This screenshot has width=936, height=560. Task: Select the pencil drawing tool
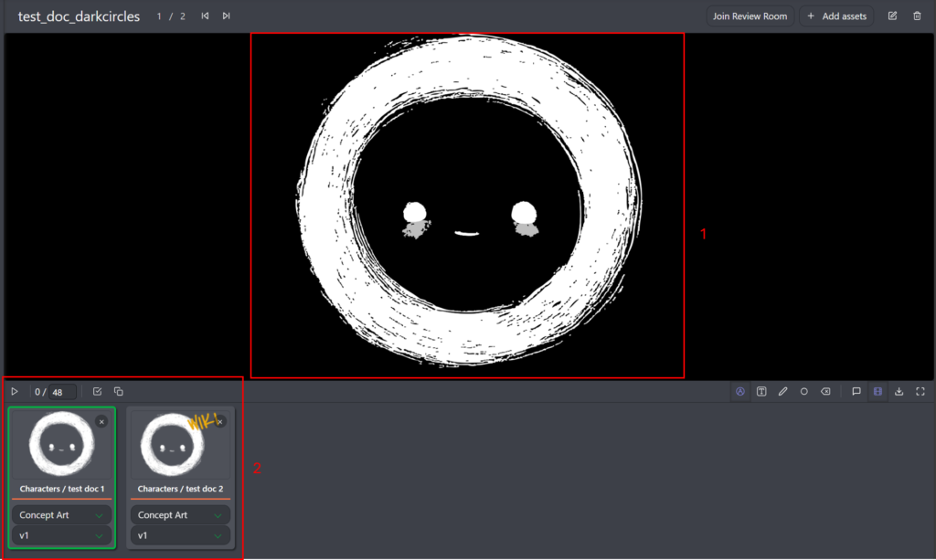click(x=782, y=391)
